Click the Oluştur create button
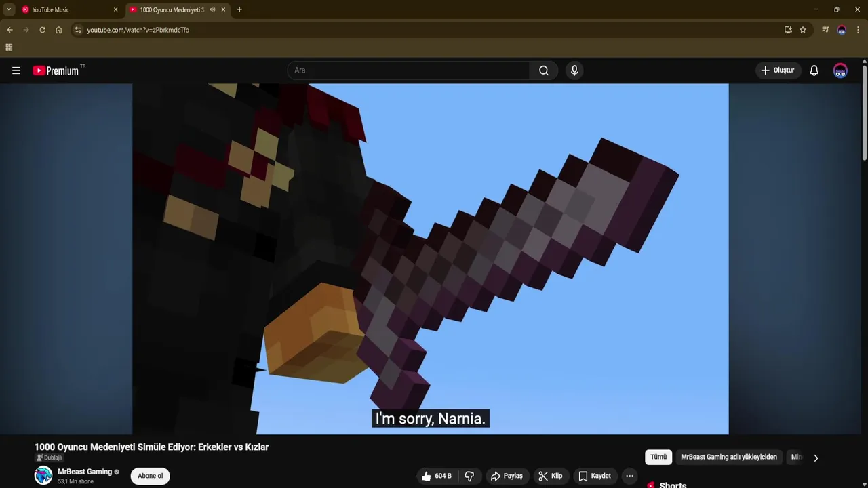Screen dimensions: 868x488 778,70
